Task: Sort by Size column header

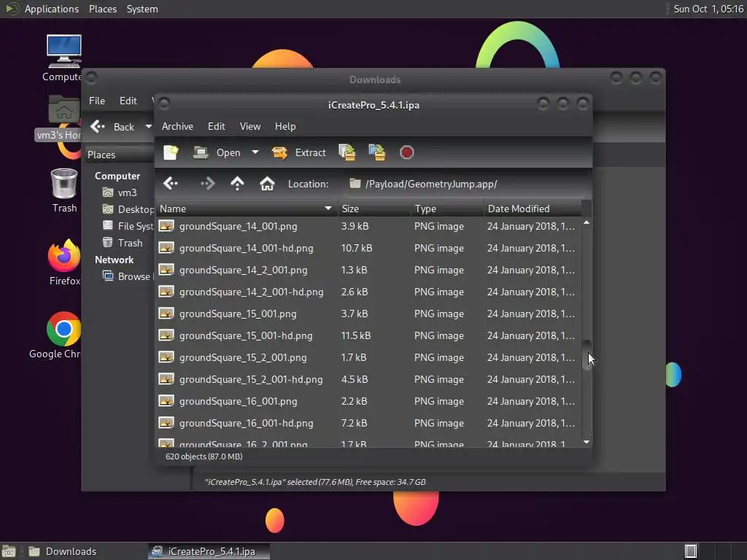Action: click(x=374, y=209)
